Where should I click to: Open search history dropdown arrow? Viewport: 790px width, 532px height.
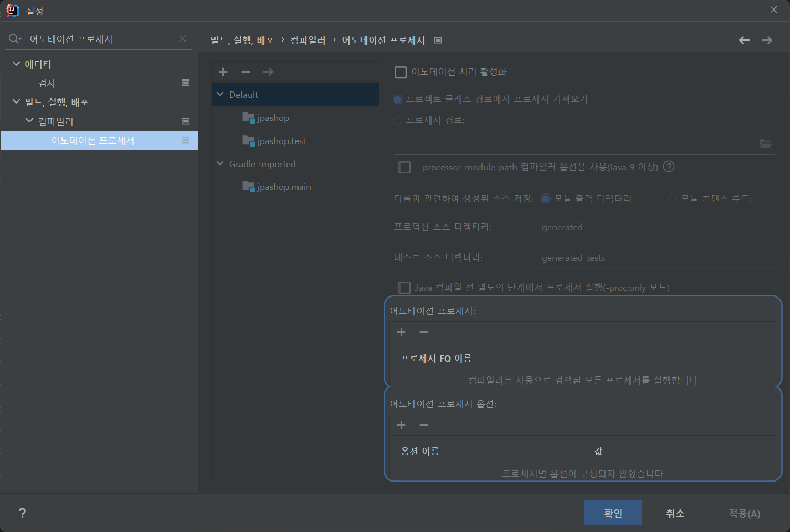point(20,39)
